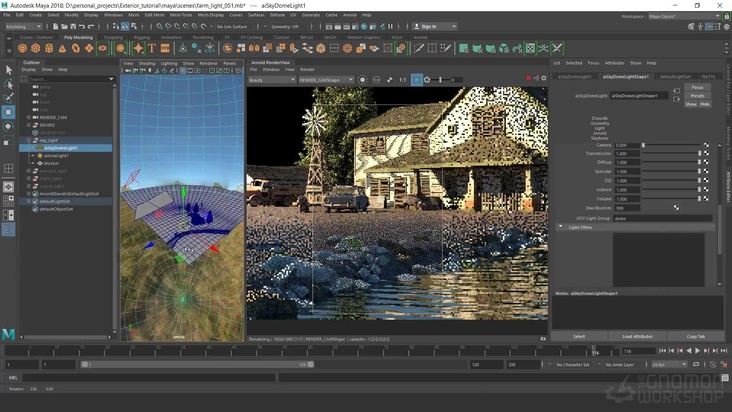Click the polygon sphere shelf icon
732x412 pixels.
click(x=22, y=48)
